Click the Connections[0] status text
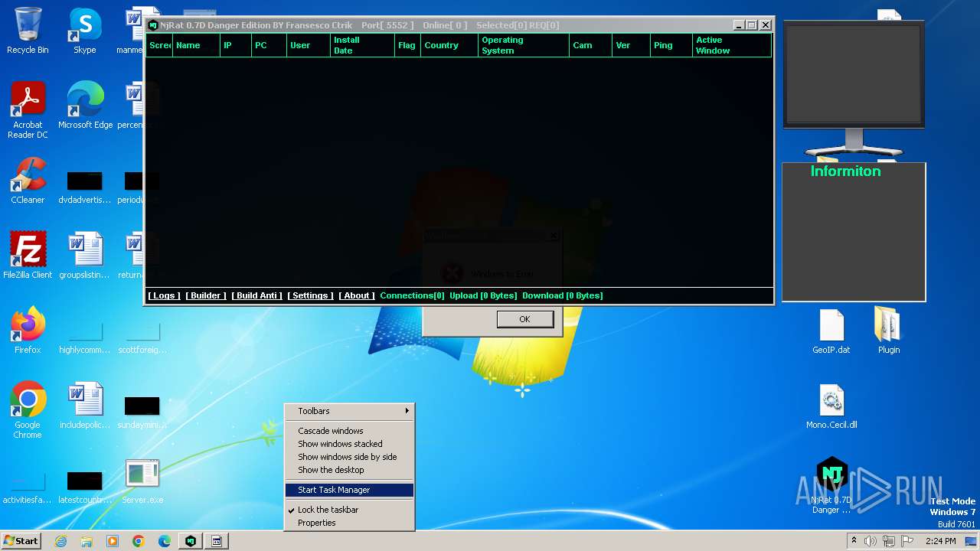The height and width of the screenshot is (551, 980). pos(412,295)
